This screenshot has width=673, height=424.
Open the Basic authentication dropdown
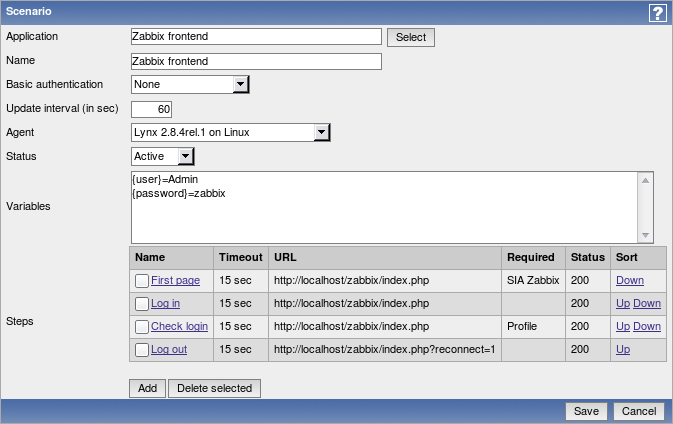coord(190,85)
